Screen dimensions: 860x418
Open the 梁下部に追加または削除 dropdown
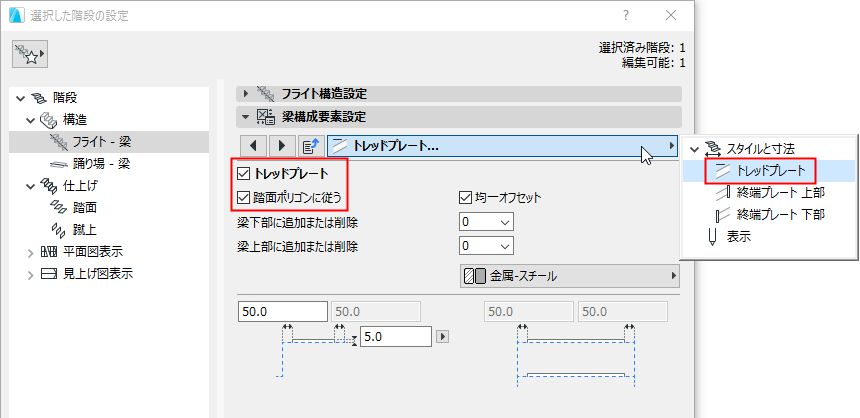tap(486, 223)
